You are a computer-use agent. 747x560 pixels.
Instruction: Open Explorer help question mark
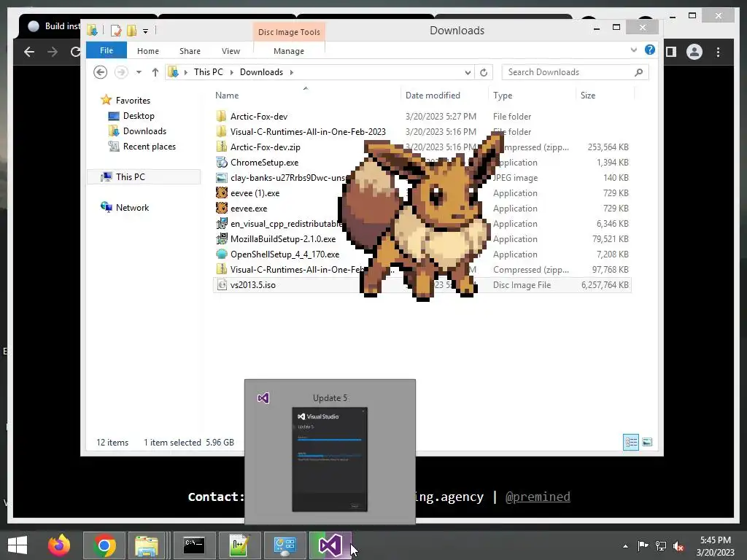[x=650, y=50]
